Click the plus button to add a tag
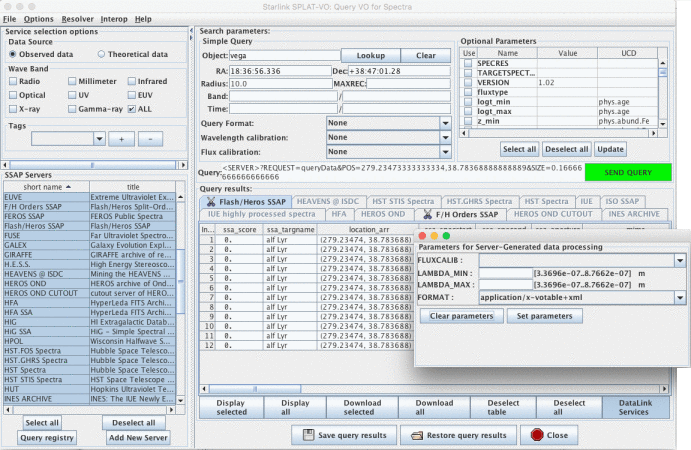The image size is (691, 450). point(121,139)
